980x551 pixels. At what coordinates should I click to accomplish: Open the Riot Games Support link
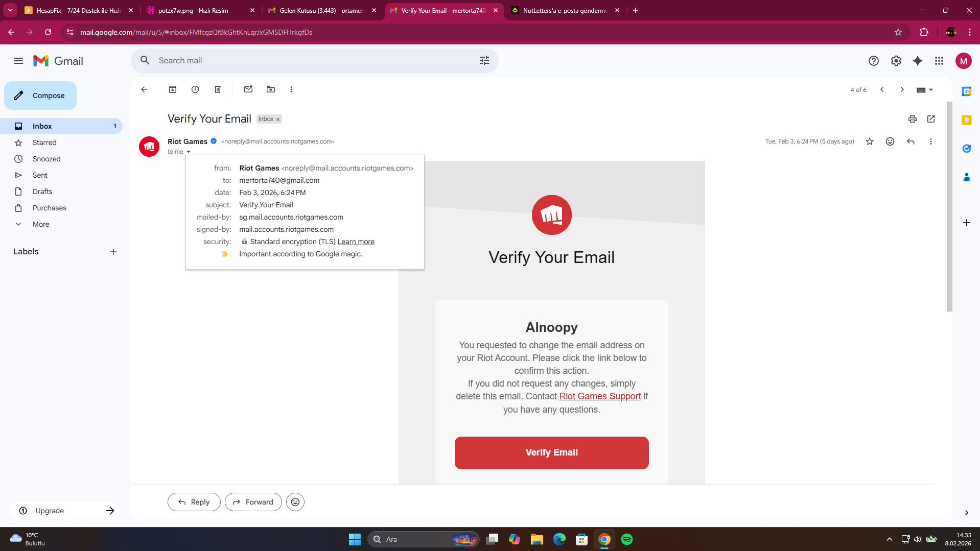point(600,396)
